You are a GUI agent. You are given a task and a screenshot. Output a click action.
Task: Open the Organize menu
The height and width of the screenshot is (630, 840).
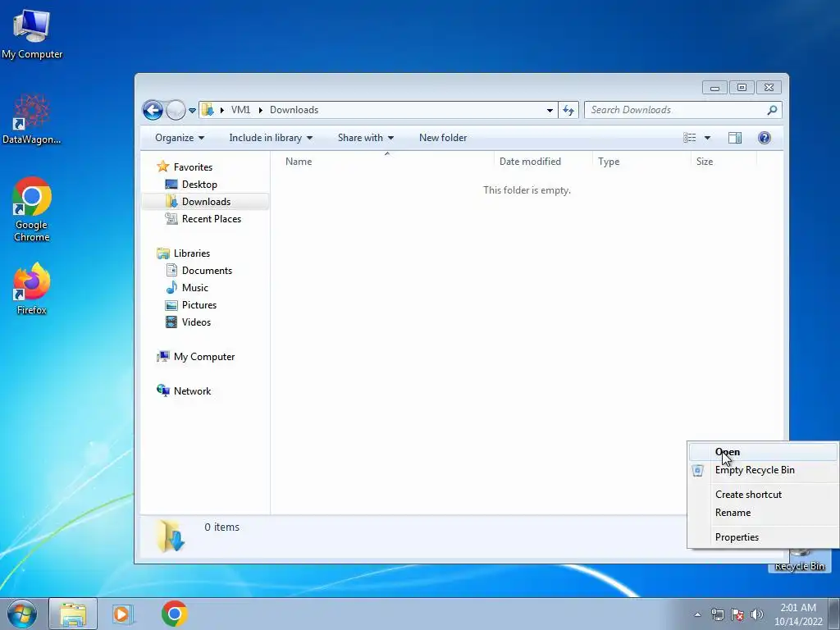coord(180,138)
